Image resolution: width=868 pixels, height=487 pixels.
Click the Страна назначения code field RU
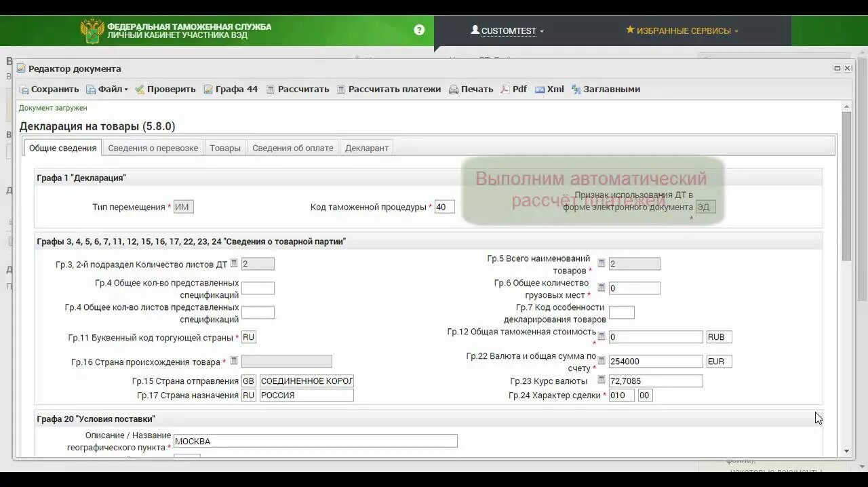click(x=248, y=395)
